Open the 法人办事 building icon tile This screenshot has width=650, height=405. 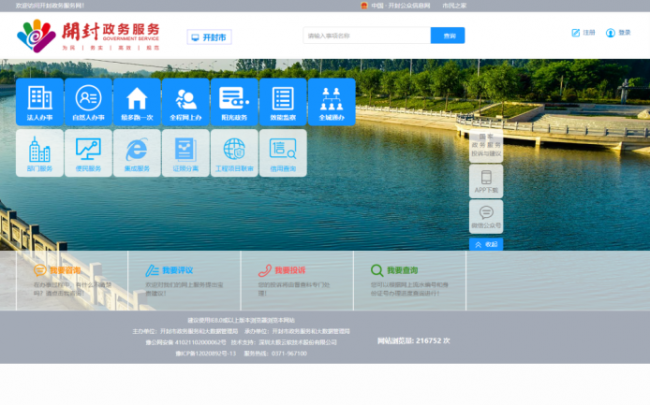point(40,102)
